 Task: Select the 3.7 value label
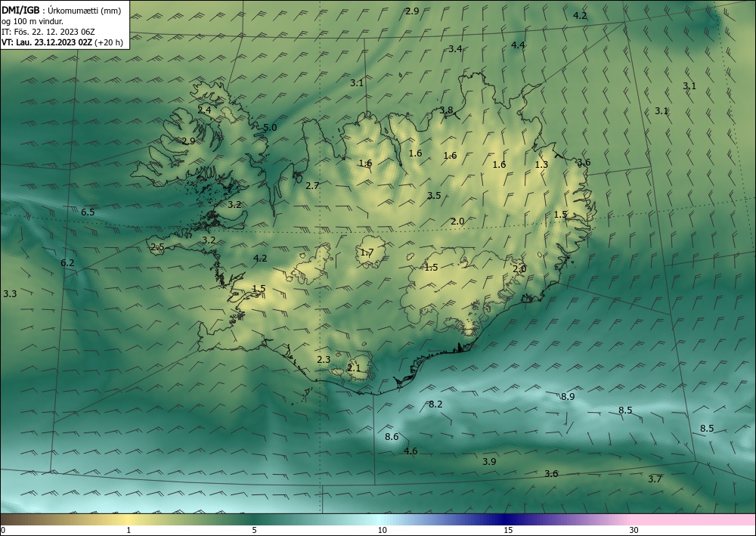click(655, 479)
